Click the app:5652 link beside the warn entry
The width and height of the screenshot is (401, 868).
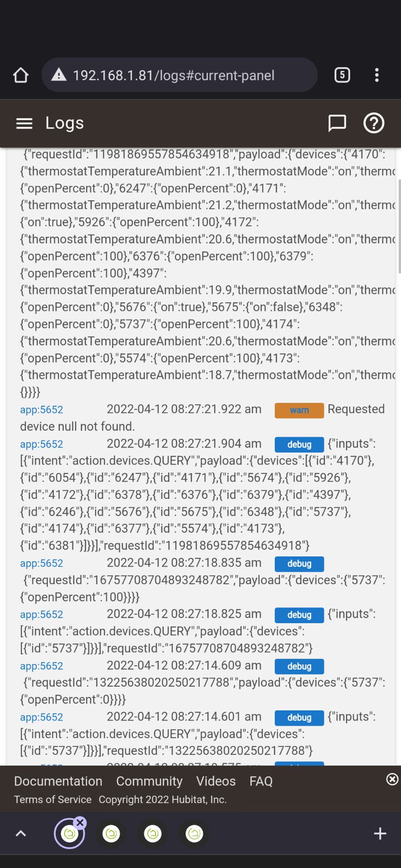tap(41, 410)
